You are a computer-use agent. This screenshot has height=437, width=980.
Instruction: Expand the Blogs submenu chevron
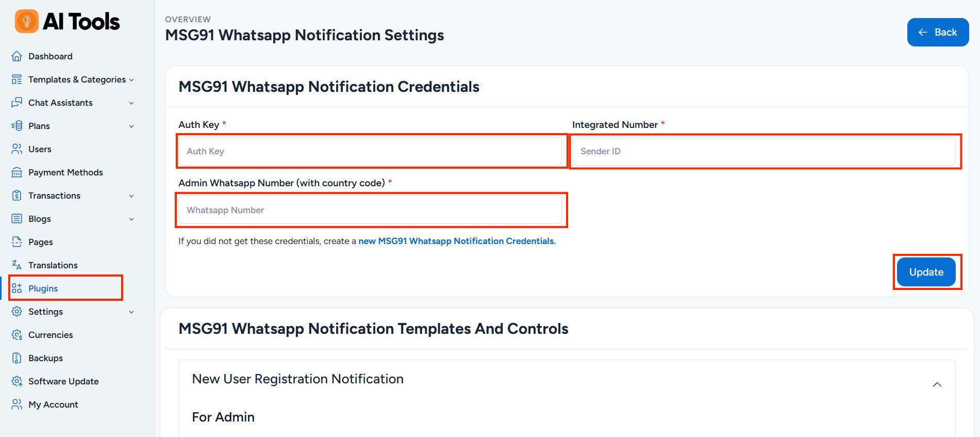131,219
